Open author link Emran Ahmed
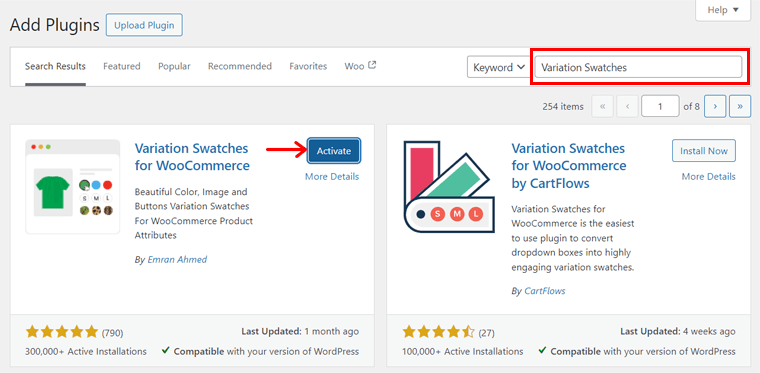Viewport: 760px width, 373px height. (177, 260)
